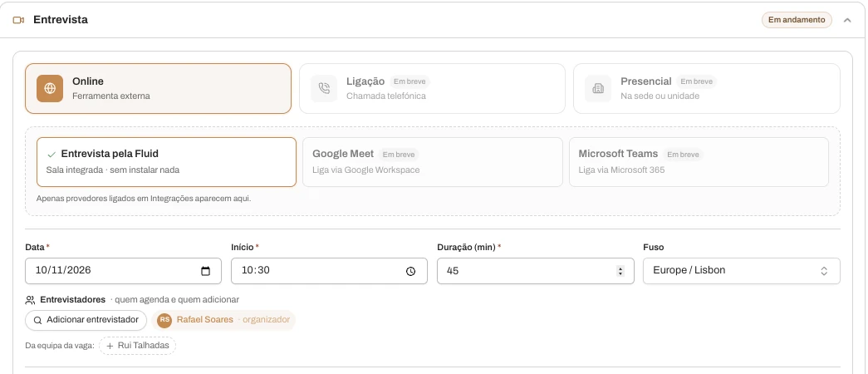The height and width of the screenshot is (374, 868).
Task: Click the Adicionar entrevistador button
Action: (x=86, y=320)
